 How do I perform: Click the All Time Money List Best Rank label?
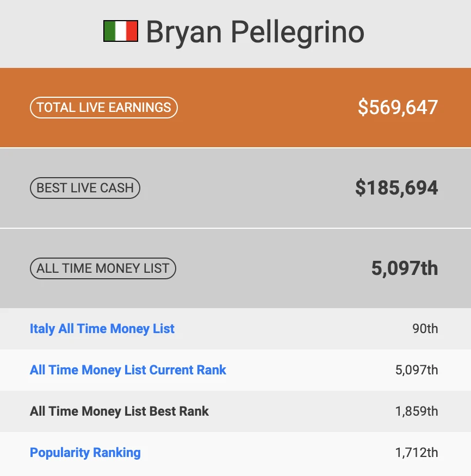(x=119, y=411)
